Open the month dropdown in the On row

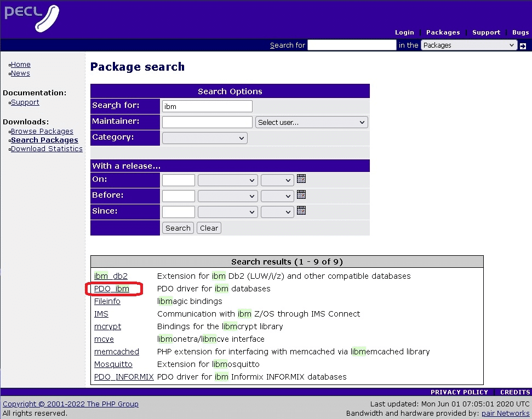click(227, 180)
